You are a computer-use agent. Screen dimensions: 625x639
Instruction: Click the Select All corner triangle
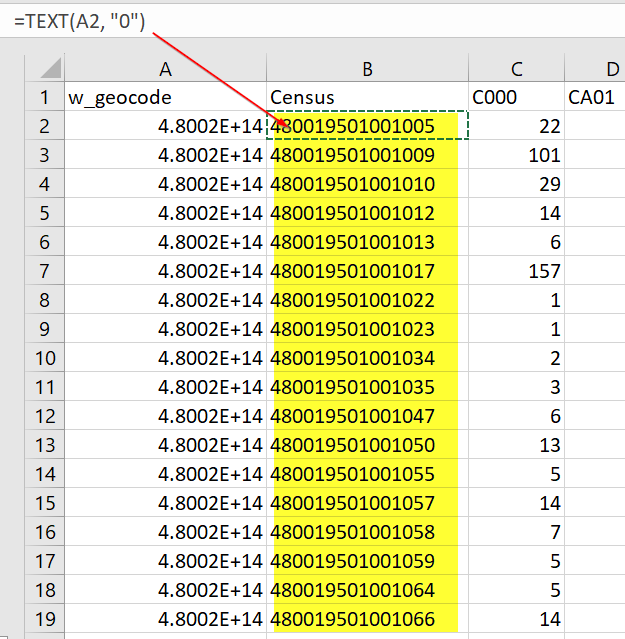(x=44, y=69)
